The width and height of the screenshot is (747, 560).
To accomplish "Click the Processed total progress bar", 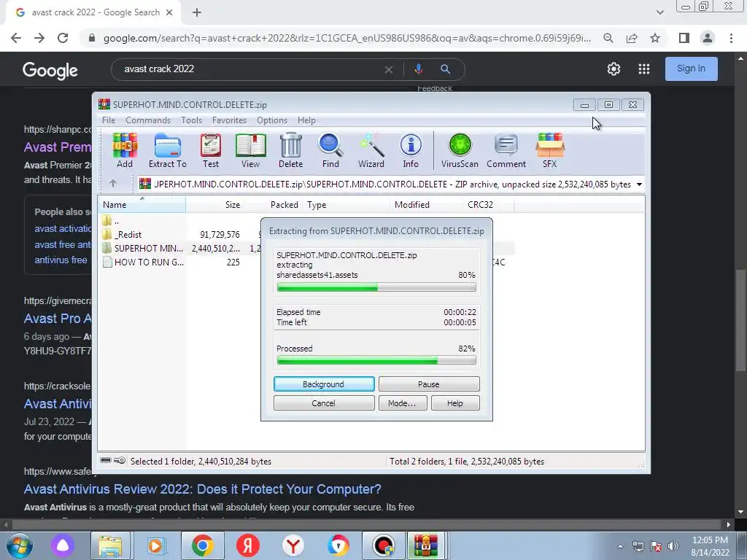I will [376, 360].
